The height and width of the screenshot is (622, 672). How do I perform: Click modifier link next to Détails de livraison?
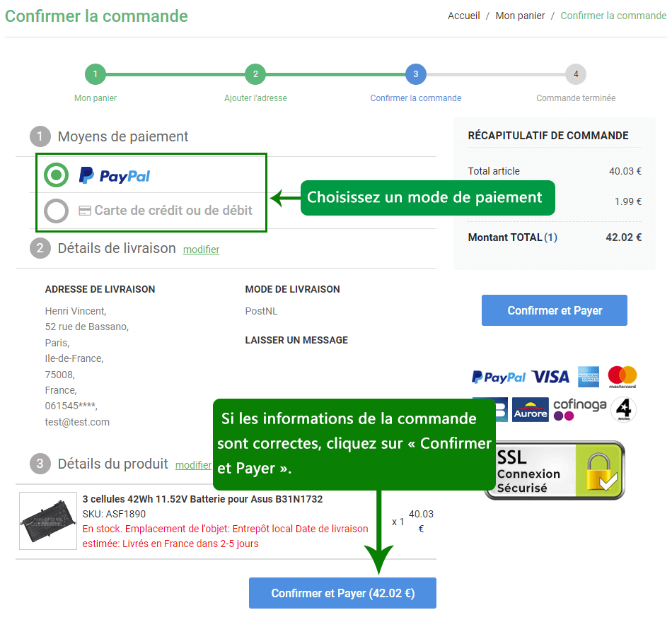(x=201, y=250)
